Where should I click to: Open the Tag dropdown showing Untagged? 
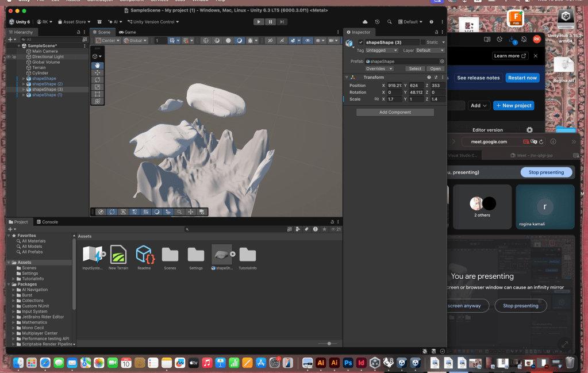[382, 51]
